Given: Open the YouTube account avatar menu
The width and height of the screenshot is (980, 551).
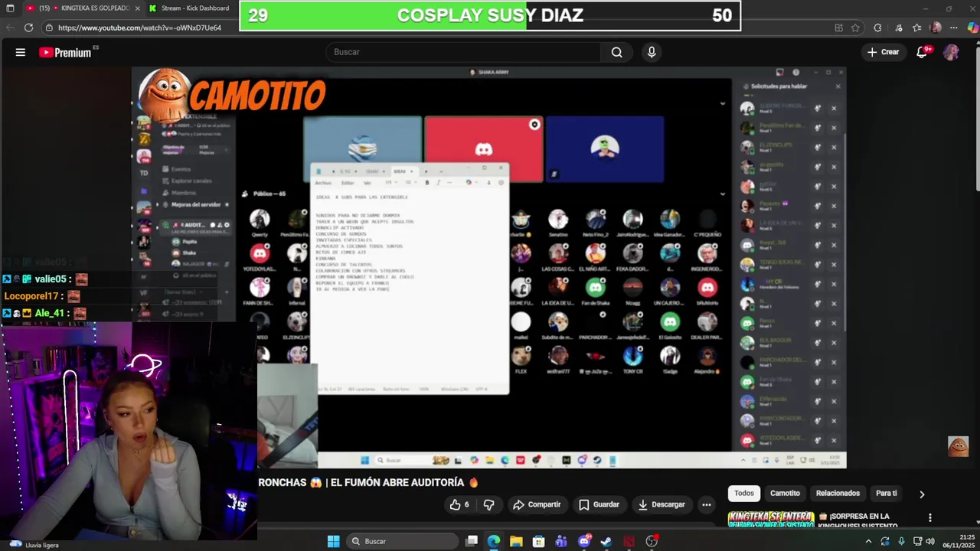Looking at the screenshot, I should click(951, 52).
